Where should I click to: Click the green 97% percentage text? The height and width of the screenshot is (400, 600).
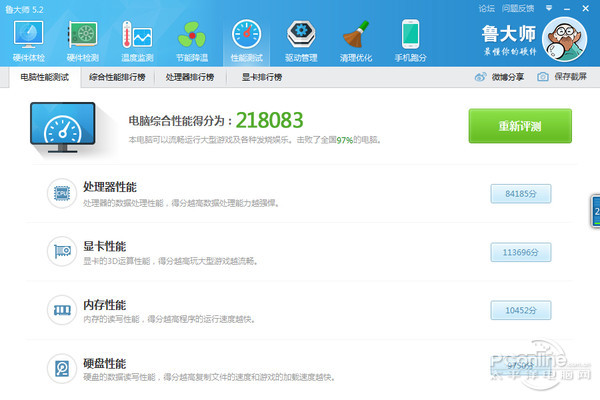(x=344, y=140)
